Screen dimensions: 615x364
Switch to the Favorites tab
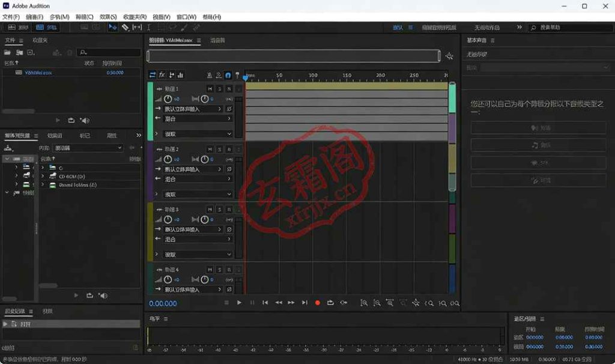point(40,40)
